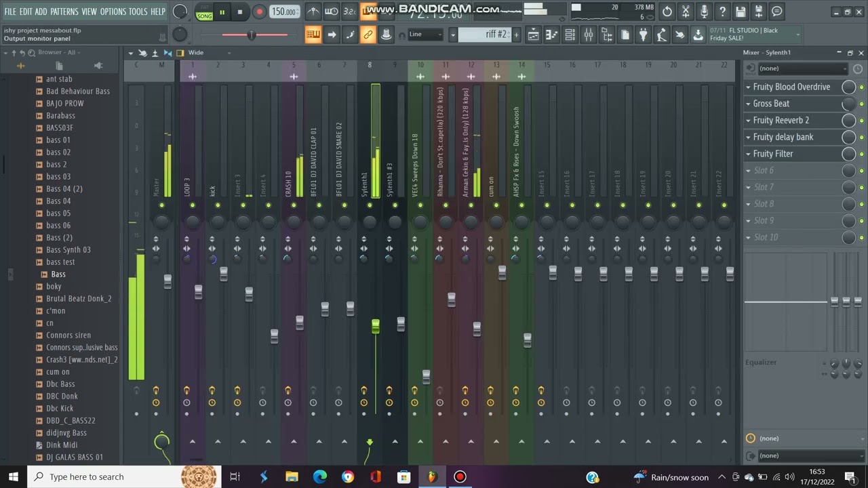The height and width of the screenshot is (488, 868).
Task: Toggle Fruity Reeverb 2 enable LED
Action: pyautogui.click(x=861, y=121)
